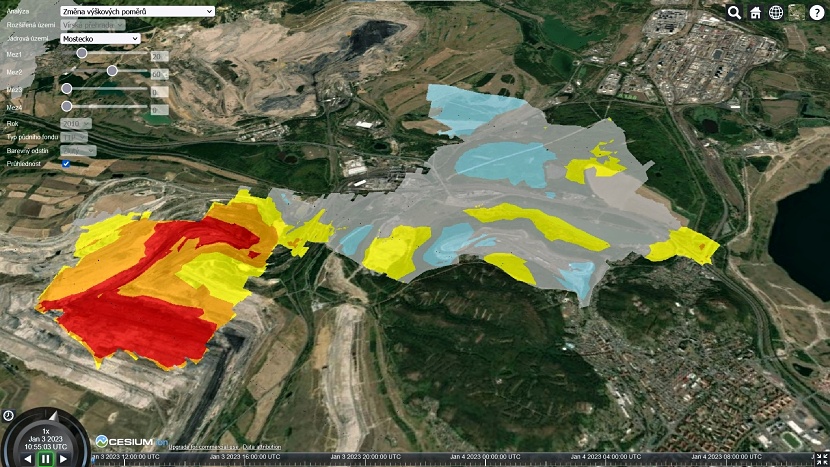Screen dimensions: 830x467
Task: Click the Analýza label
Action: coord(18,11)
